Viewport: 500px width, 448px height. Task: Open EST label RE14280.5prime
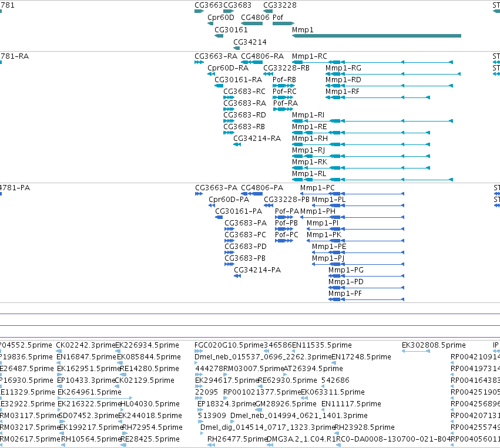pos(150,369)
